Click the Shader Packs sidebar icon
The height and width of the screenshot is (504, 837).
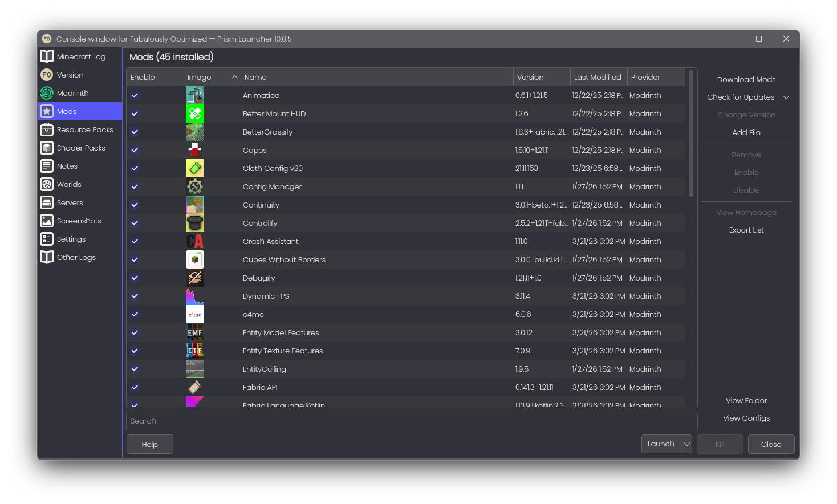tap(47, 148)
